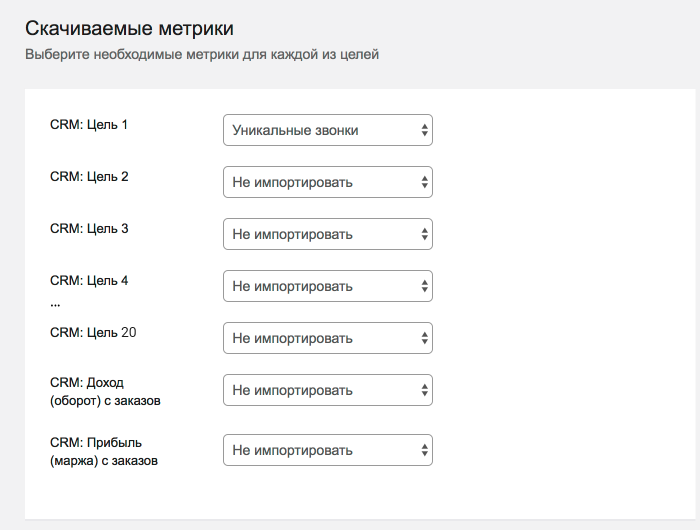Click the CRM: Цель 3 label

(89, 229)
